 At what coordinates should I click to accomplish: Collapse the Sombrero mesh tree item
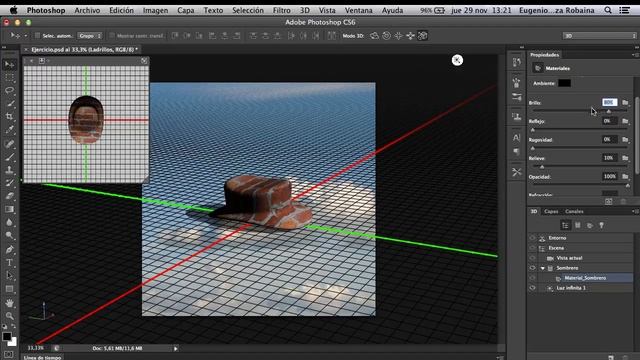pos(542,268)
